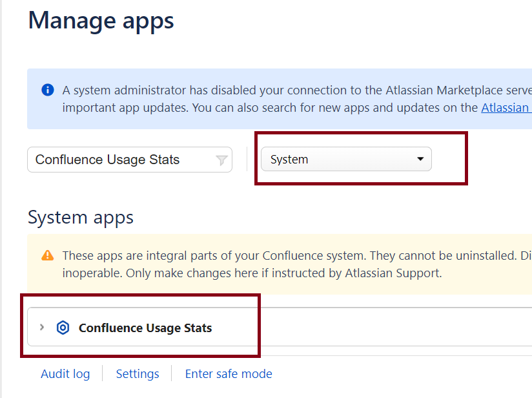The height and width of the screenshot is (398, 532).
Task: Click the filter funnel icon
Action: pyautogui.click(x=221, y=160)
